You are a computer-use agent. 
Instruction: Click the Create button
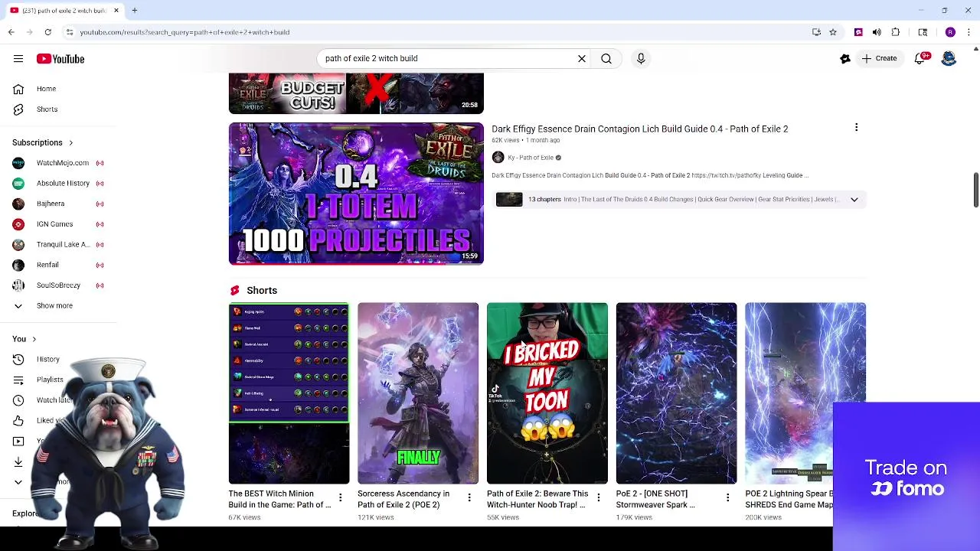(878, 58)
